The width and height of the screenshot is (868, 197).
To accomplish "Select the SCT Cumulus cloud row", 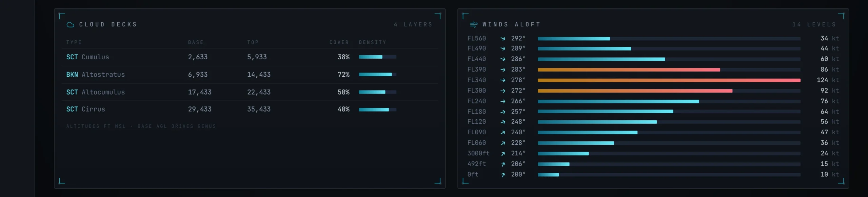I will [250, 57].
